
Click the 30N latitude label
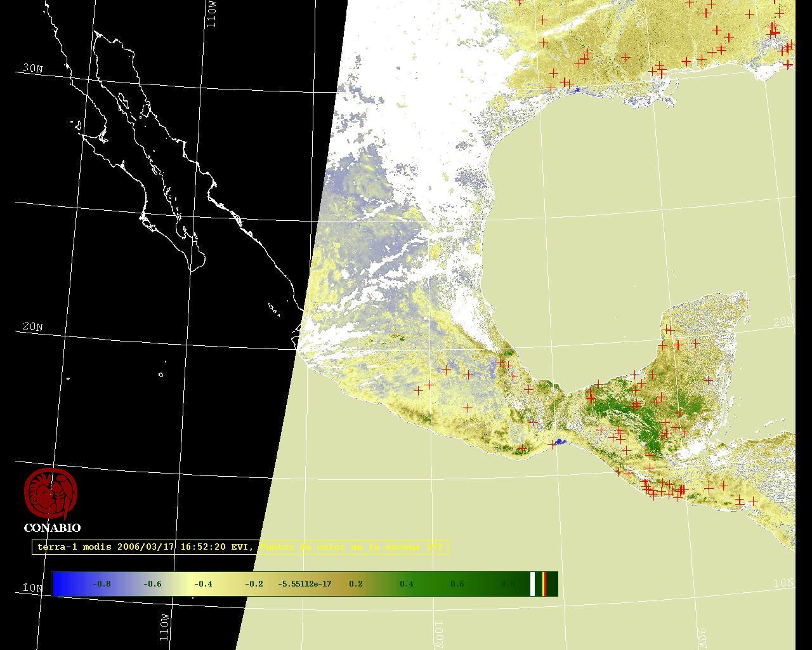click(x=32, y=69)
